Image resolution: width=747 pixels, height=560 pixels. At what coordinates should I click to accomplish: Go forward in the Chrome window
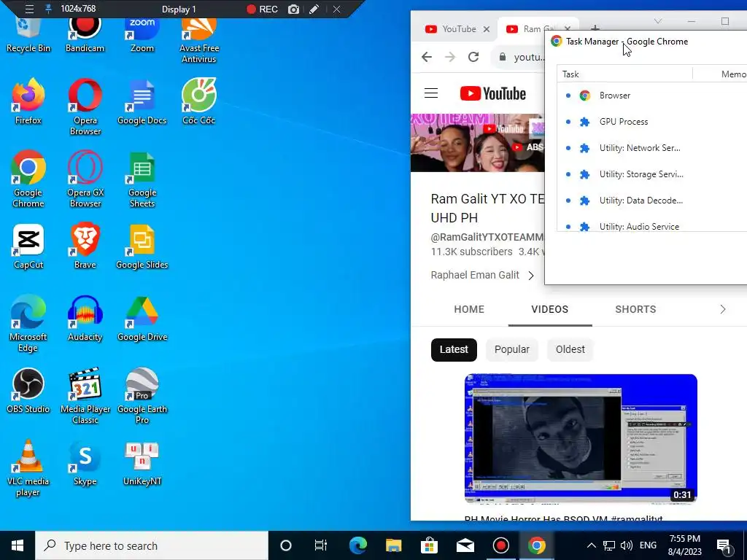click(x=449, y=57)
